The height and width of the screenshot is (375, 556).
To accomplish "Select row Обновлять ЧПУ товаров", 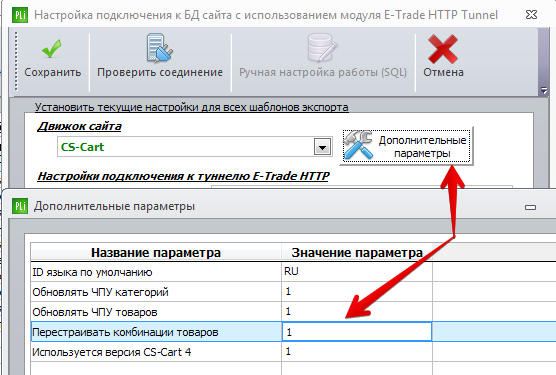I will [156, 312].
